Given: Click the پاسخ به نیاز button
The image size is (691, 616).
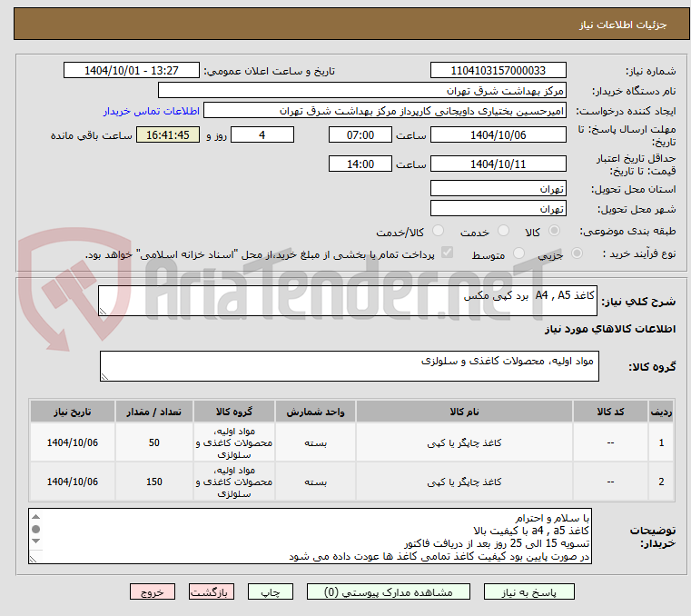Looking at the screenshot, I should click(x=528, y=592).
